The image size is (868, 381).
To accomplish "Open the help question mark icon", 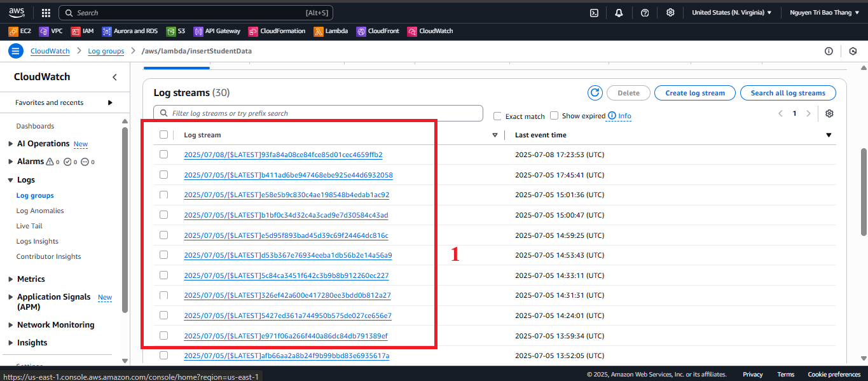I will [645, 13].
